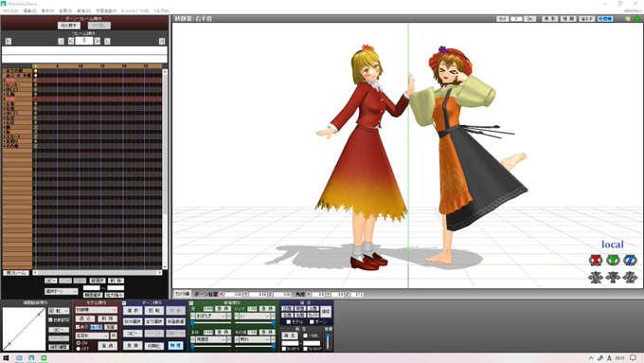Open the 表示 (View) menu
This screenshot has height=363, width=644.
pos(47,11)
